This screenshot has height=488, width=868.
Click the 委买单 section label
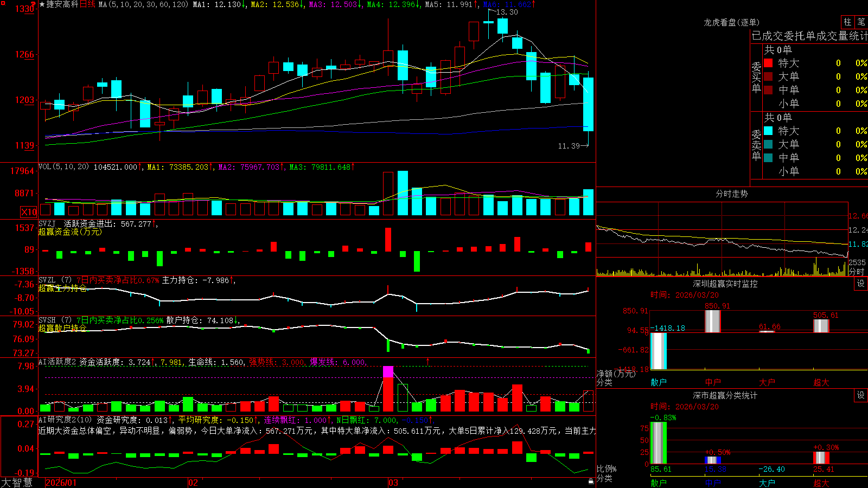[756, 76]
